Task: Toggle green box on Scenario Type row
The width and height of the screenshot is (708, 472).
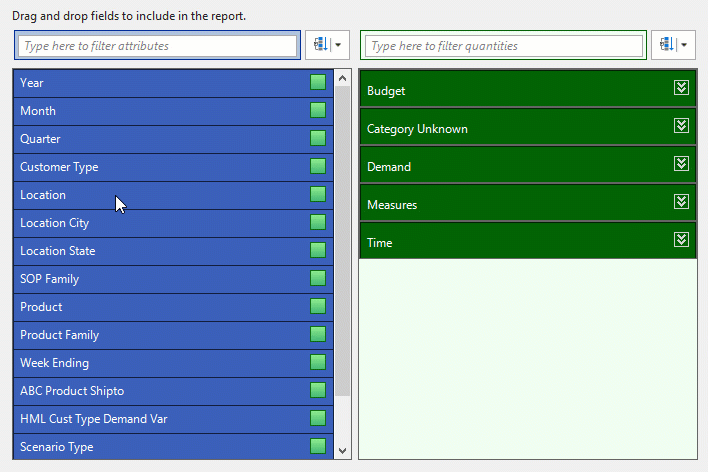Action: 318,446
